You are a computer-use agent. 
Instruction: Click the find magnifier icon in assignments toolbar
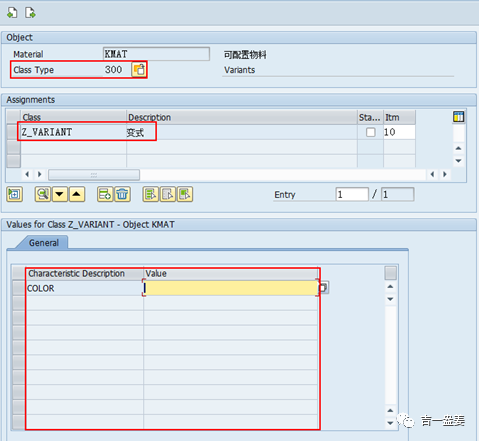(43, 194)
